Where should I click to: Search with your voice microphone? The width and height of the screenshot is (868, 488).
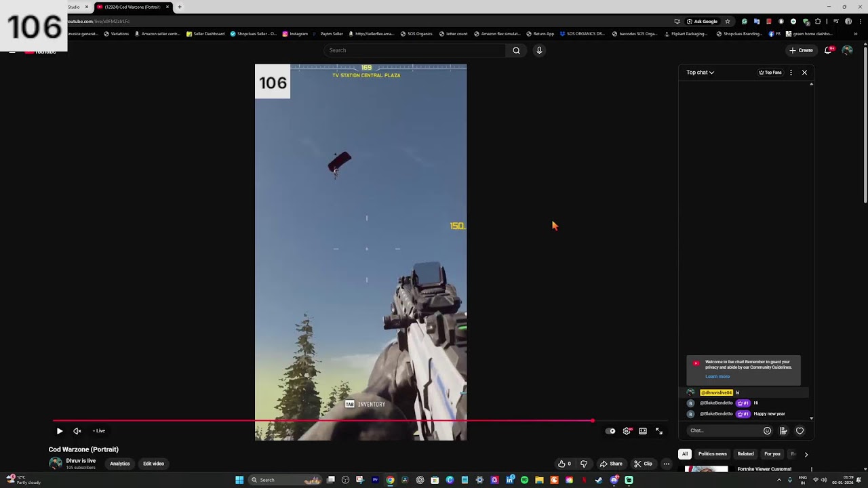click(x=539, y=50)
